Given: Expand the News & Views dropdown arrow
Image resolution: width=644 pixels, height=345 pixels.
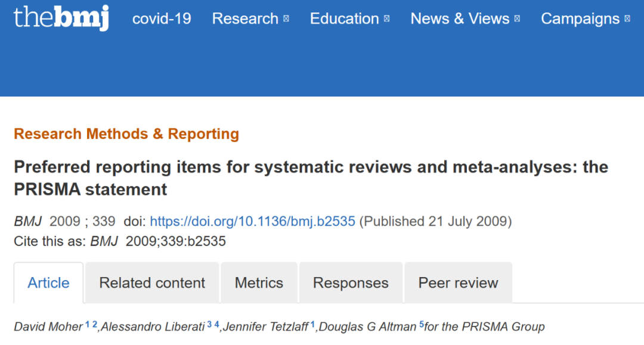Looking at the screenshot, I should click(517, 18).
